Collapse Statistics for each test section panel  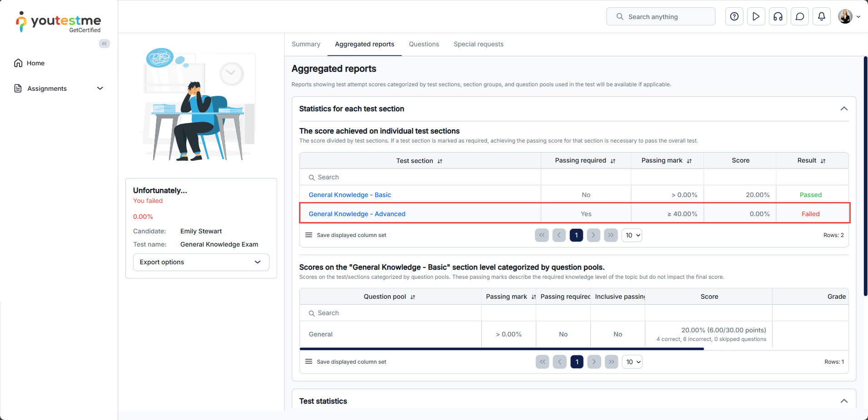tap(844, 109)
